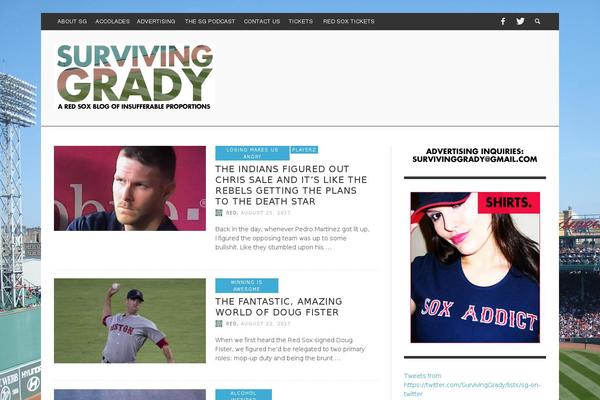The height and width of the screenshot is (400, 600).
Task: Click author Red on the August 25 post
Action: pyautogui.click(x=232, y=213)
